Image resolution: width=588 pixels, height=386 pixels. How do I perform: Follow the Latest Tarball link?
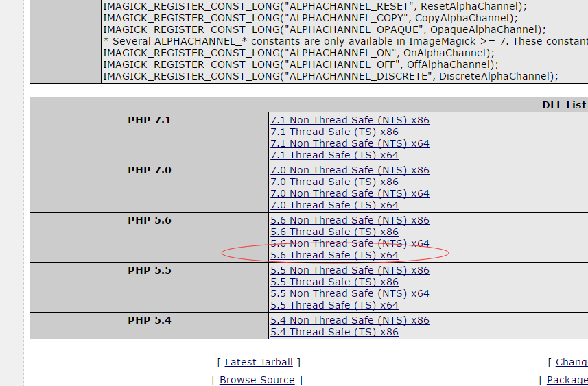click(259, 362)
